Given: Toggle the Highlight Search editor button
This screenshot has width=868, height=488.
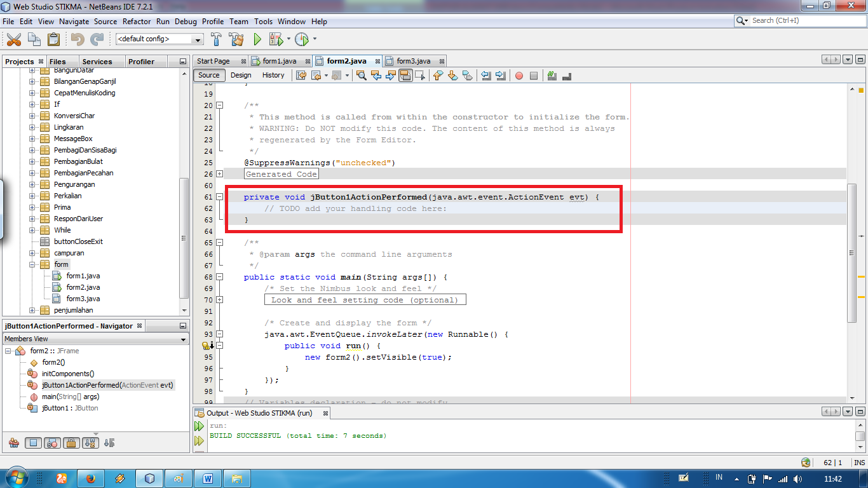Looking at the screenshot, I should [406, 75].
